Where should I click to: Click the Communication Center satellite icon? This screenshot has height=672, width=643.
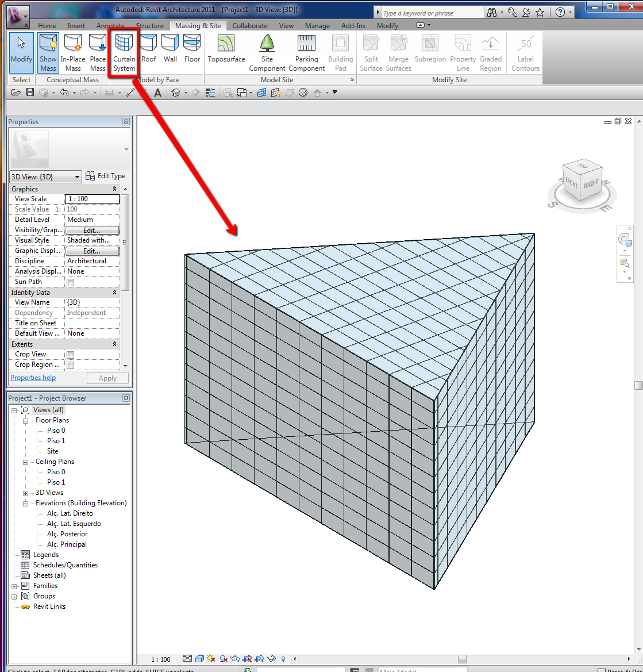tap(526, 13)
